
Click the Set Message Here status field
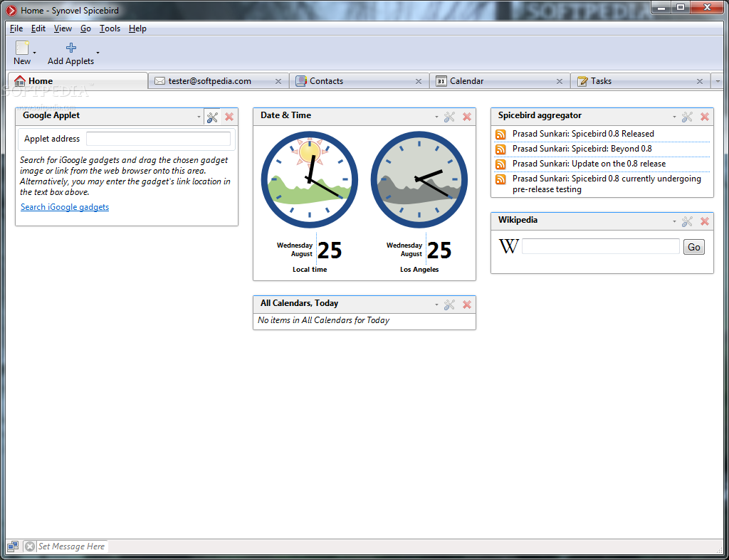[72, 546]
